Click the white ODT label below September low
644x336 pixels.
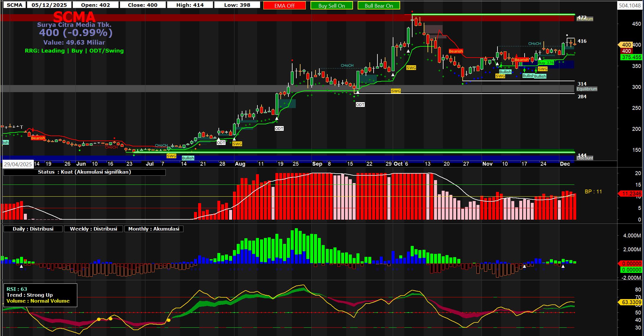coord(360,105)
